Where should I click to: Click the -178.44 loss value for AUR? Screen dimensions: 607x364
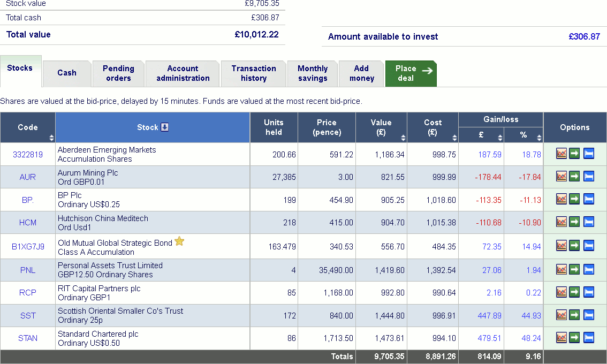488,177
